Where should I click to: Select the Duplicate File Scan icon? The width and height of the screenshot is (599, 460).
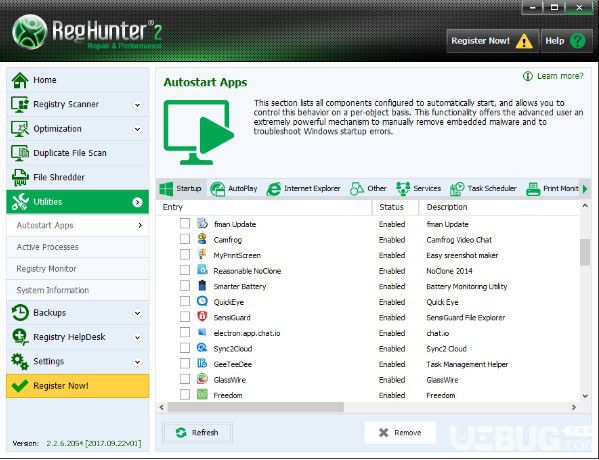point(20,153)
